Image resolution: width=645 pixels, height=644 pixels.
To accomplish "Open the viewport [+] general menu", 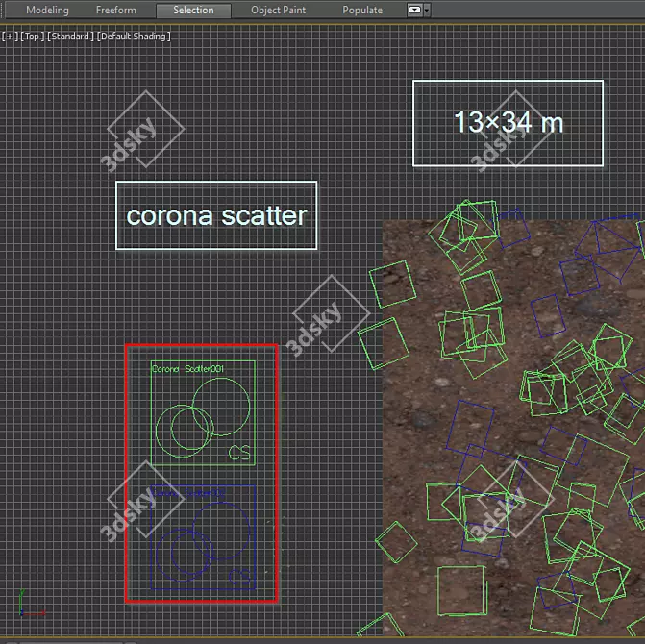I will [x=10, y=37].
